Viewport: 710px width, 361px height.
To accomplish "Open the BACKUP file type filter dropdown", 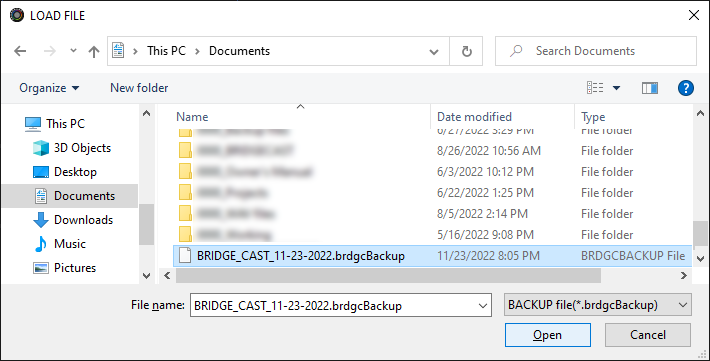I will pyautogui.click(x=598, y=305).
